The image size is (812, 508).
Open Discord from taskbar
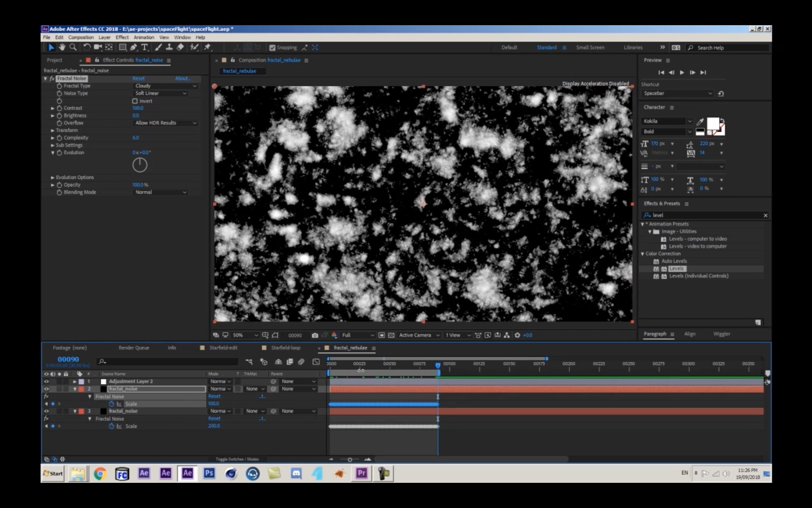point(296,474)
